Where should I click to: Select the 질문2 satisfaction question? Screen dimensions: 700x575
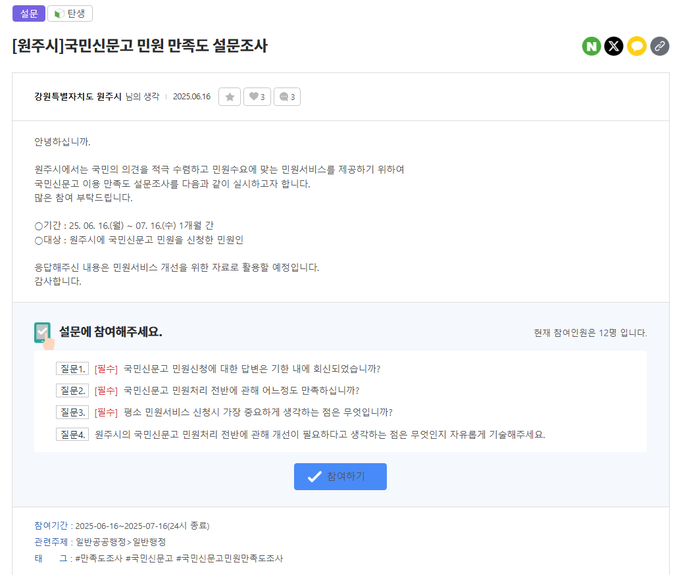click(240, 391)
